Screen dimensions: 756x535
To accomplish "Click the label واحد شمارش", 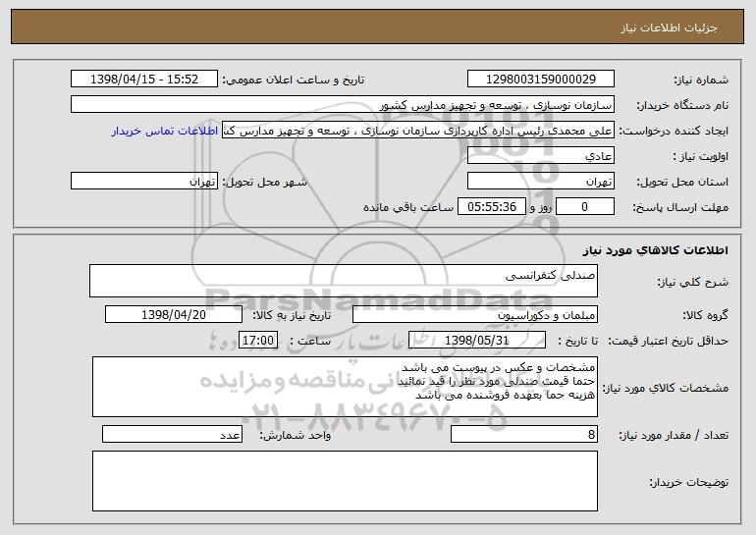I will tap(296, 435).
